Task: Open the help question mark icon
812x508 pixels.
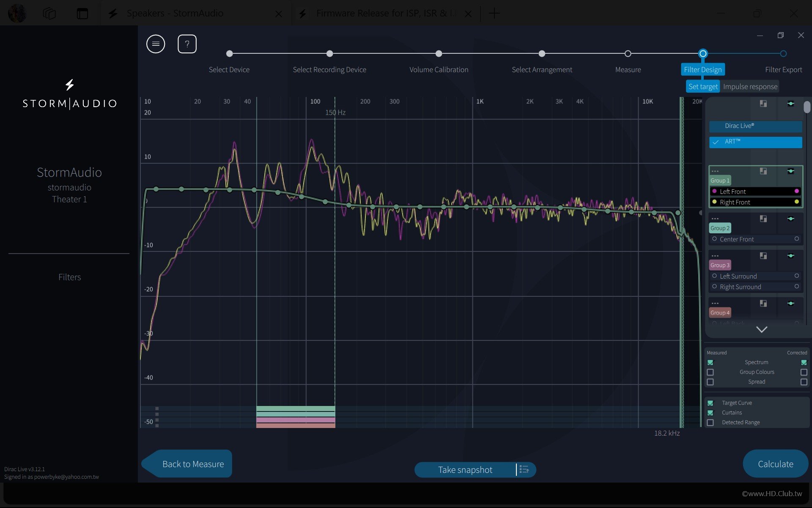Action: coord(187,44)
